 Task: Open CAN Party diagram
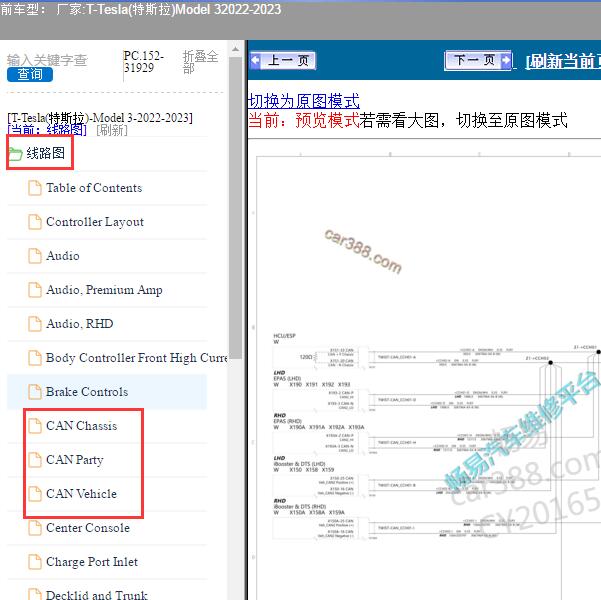75,460
